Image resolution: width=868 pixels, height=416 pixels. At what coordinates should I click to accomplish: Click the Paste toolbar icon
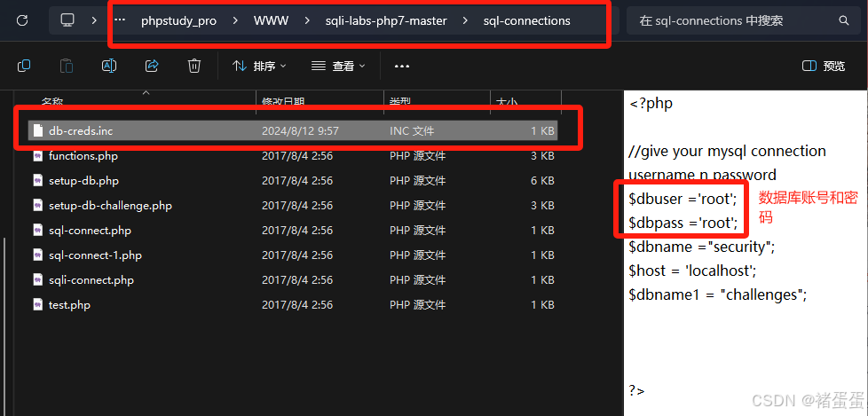point(67,66)
